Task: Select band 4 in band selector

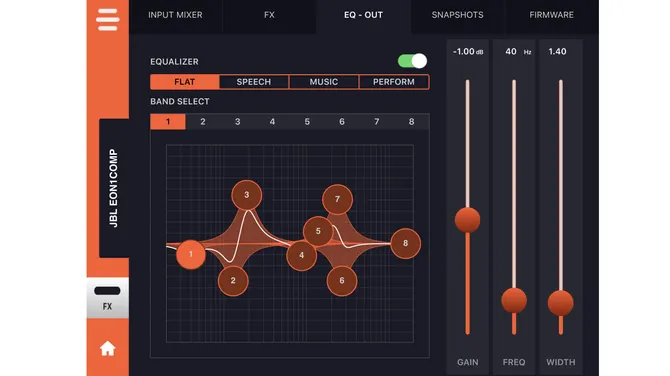Action: point(272,122)
